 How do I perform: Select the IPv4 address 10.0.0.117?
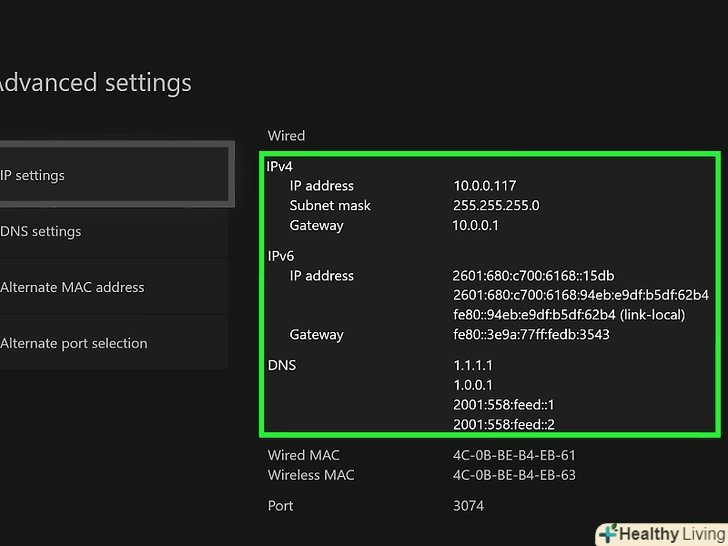(484, 186)
